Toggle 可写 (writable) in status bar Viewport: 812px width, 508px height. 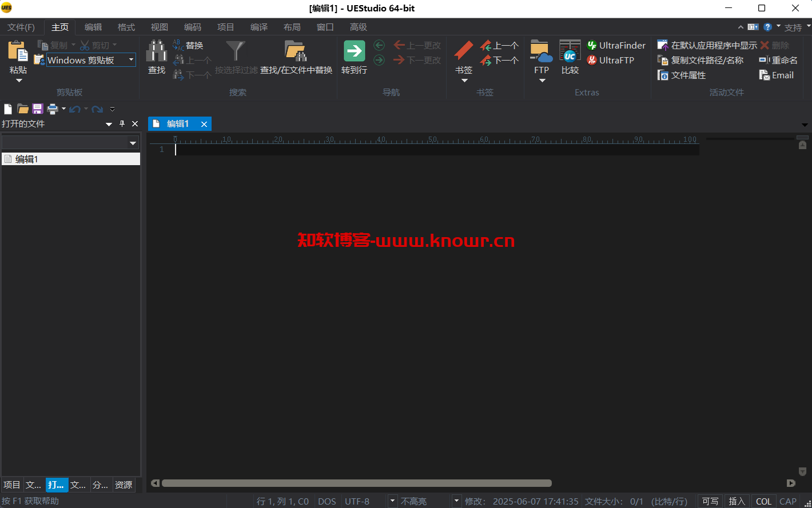coord(710,501)
